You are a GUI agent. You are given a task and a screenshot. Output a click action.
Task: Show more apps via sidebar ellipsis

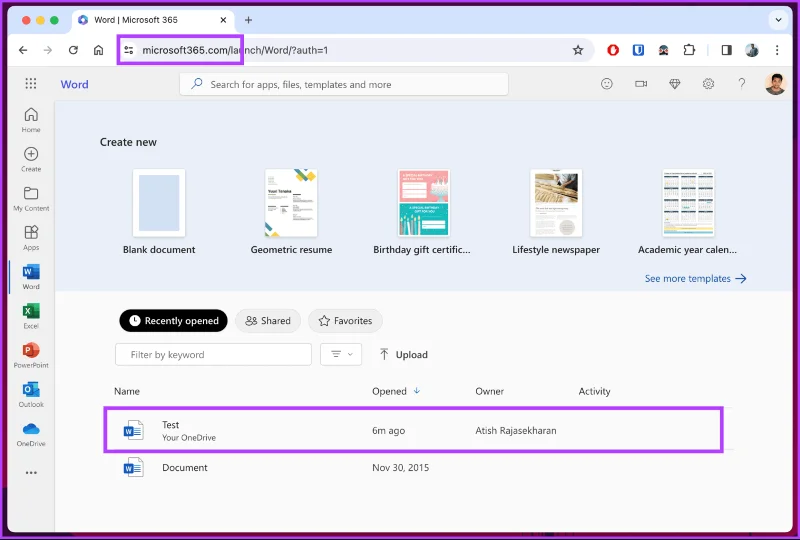pyautogui.click(x=31, y=473)
